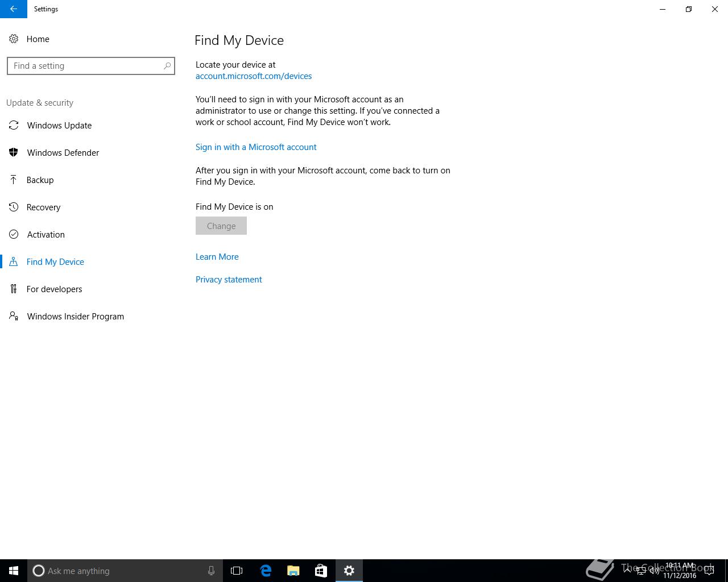
Task: Click the 'Update & security' category label
Action: click(40, 103)
